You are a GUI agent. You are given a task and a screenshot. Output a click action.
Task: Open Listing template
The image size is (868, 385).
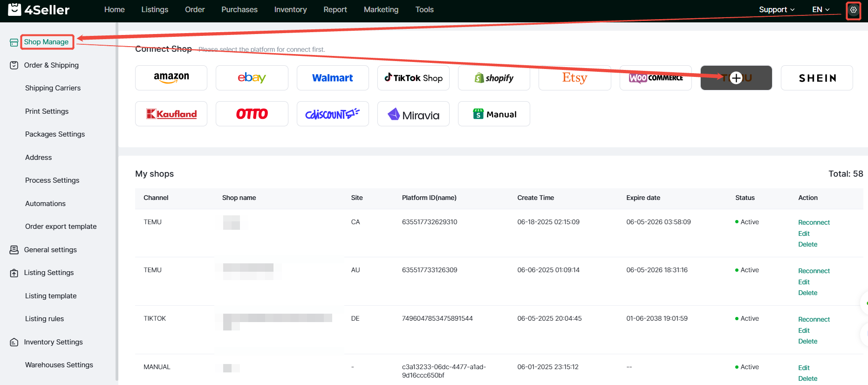[x=51, y=296]
